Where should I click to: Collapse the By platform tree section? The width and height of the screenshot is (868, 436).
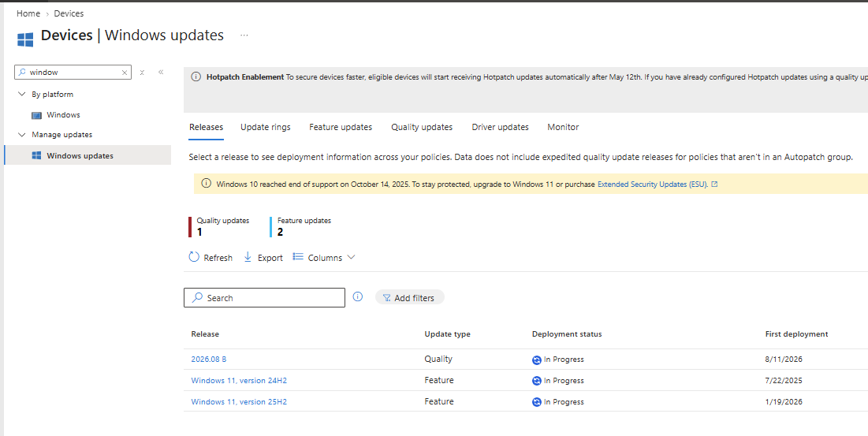22,94
